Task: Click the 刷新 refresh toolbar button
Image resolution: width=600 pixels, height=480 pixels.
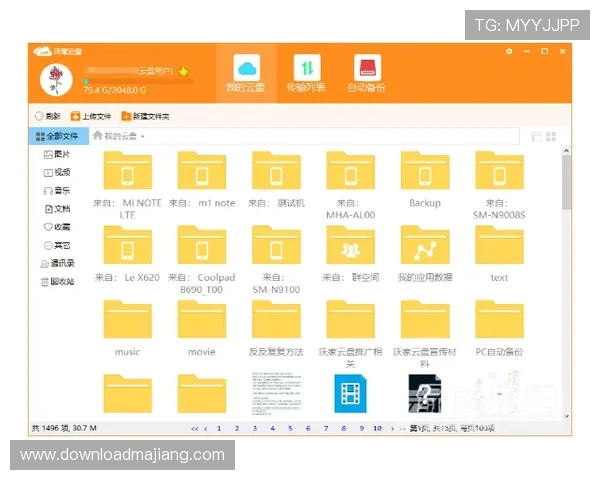Action: click(x=47, y=116)
